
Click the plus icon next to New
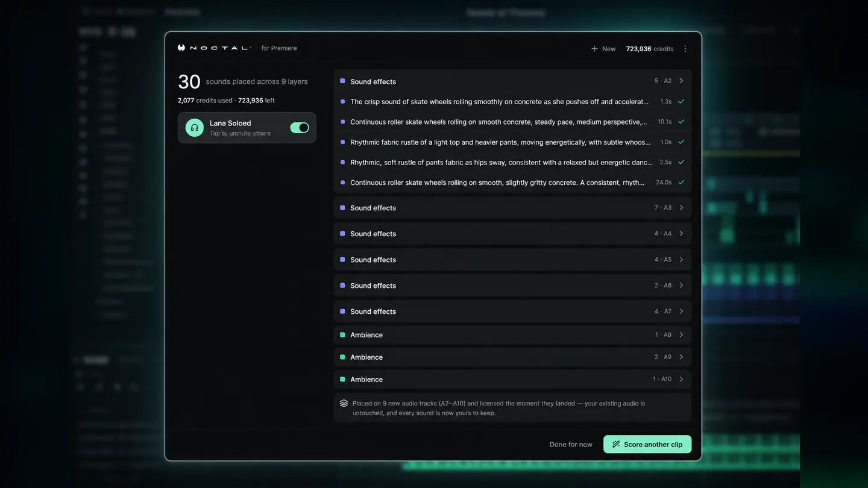point(594,49)
